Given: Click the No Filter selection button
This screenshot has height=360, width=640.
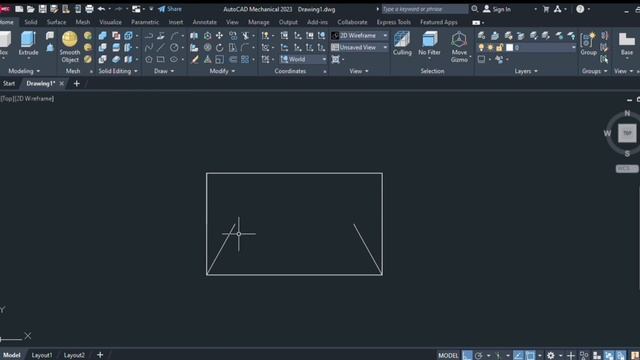Looking at the screenshot, I should (429, 44).
